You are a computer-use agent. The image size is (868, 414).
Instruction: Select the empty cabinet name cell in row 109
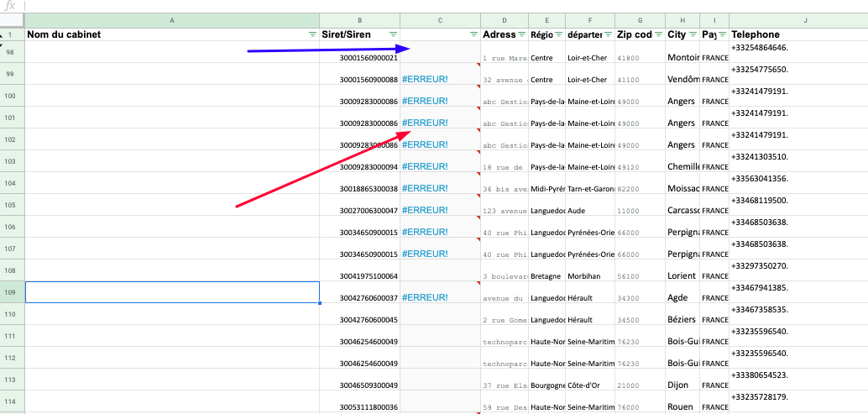point(172,291)
